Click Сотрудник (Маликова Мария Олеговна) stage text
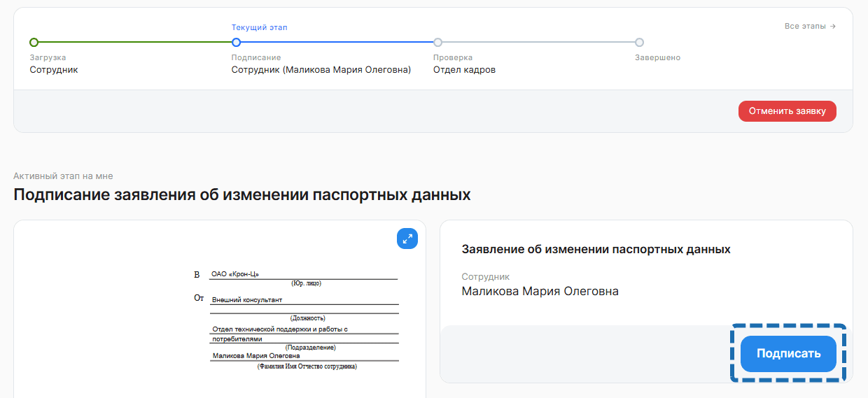The height and width of the screenshot is (398, 868). [321, 70]
